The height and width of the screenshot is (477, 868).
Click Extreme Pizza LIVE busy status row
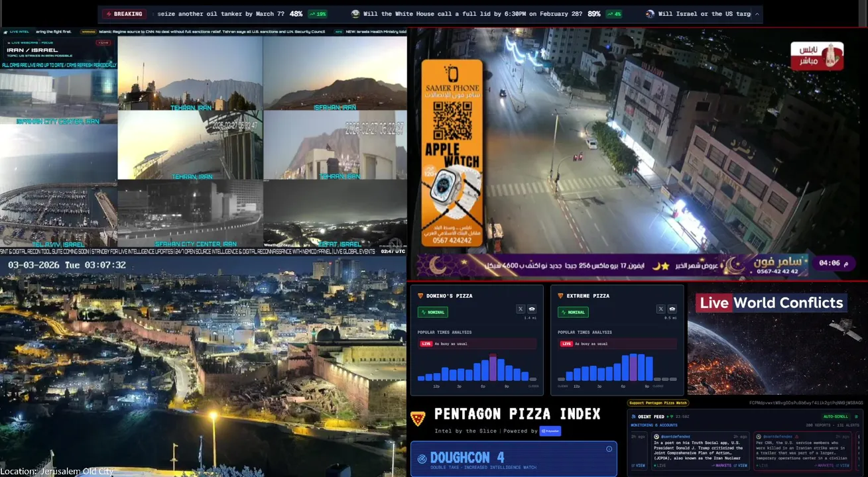click(x=617, y=344)
